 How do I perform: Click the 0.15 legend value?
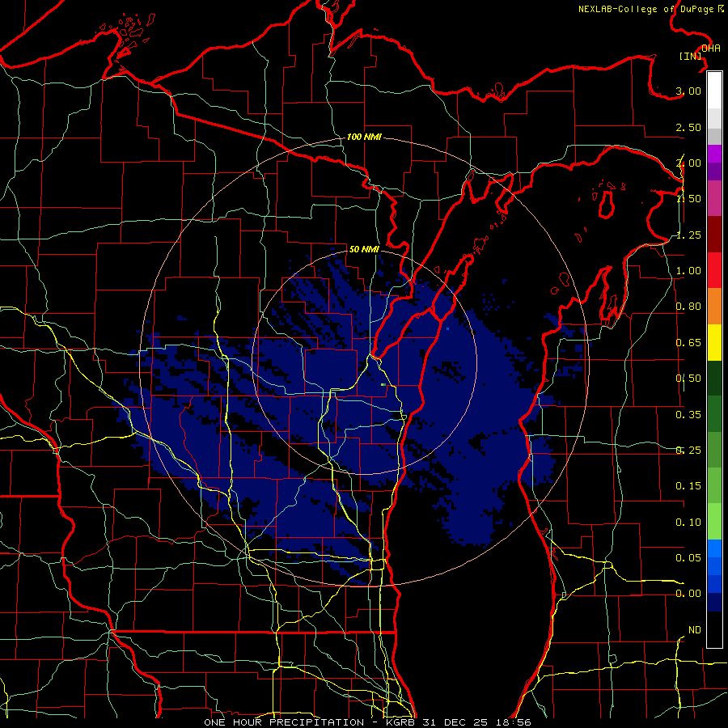[x=688, y=486]
